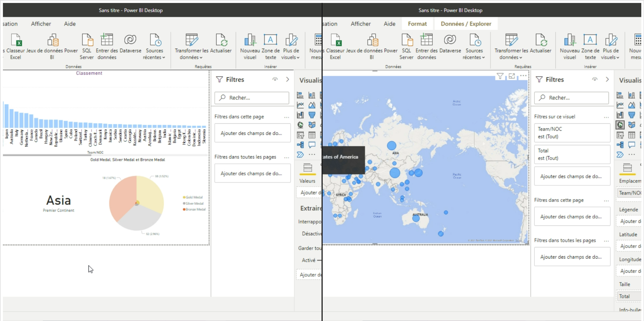Insert Zone de texte in left window
Viewport: 644px width, 321px height.
click(271, 46)
